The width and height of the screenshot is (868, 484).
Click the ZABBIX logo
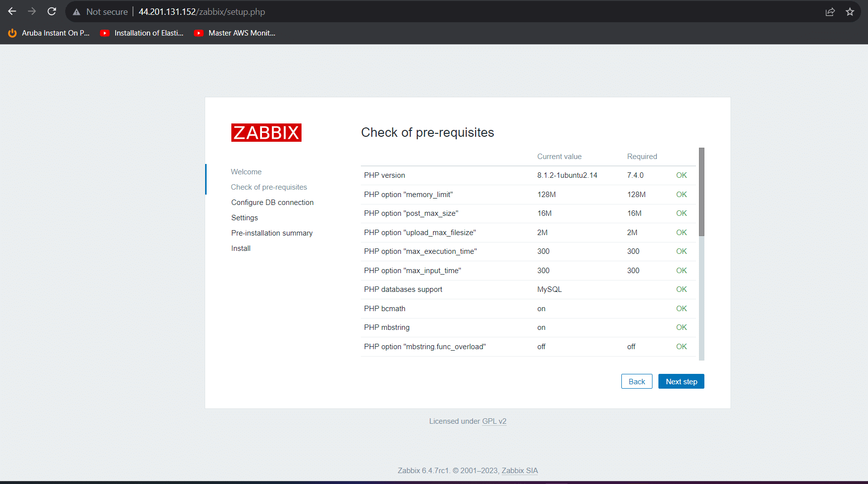click(x=266, y=132)
